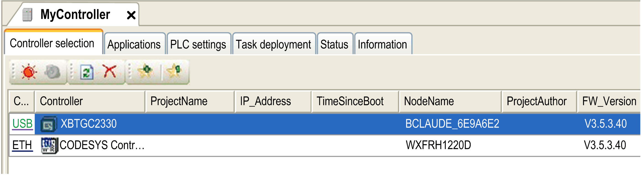This screenshot has height=179, width=644.
Task: Sort by the ProjectName column header
Action: coord(190,101)
